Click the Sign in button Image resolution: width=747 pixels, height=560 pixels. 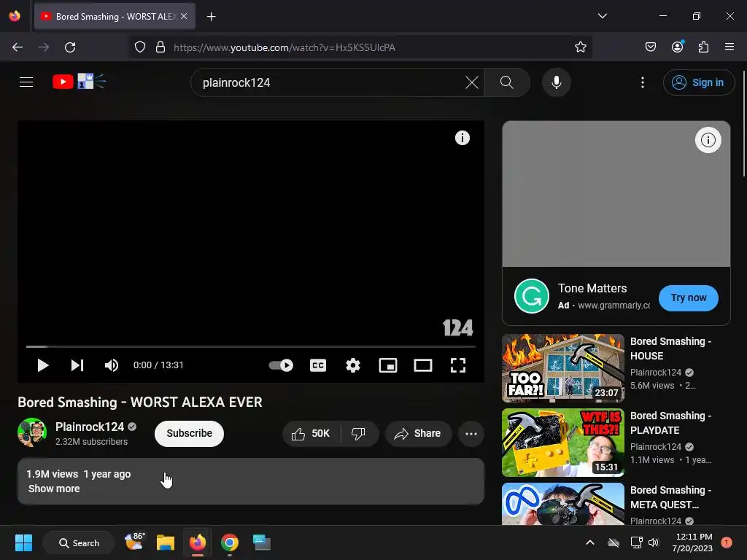[698, 82]
